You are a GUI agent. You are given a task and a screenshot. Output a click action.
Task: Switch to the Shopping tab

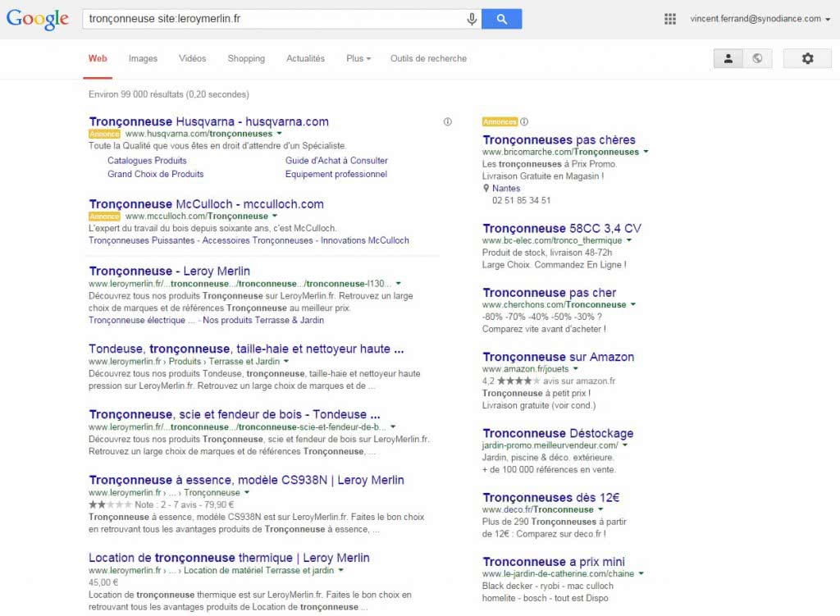246,58
